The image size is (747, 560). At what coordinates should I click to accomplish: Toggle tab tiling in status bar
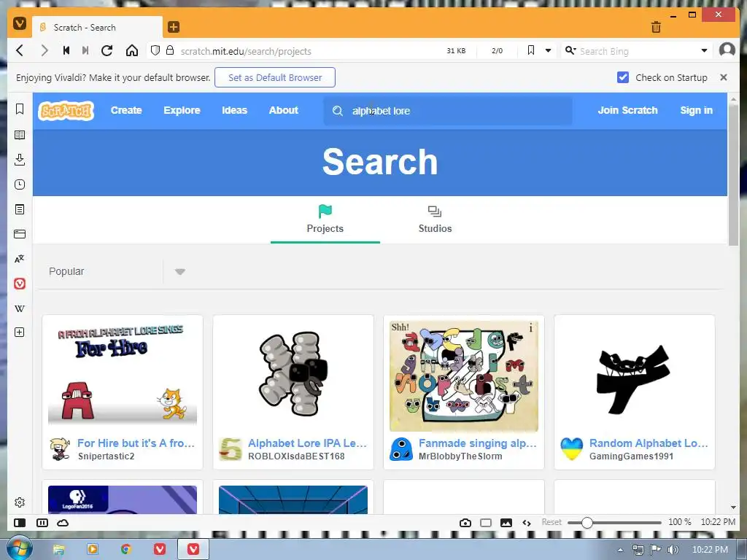pyautogui.click(x=42, y=523)
